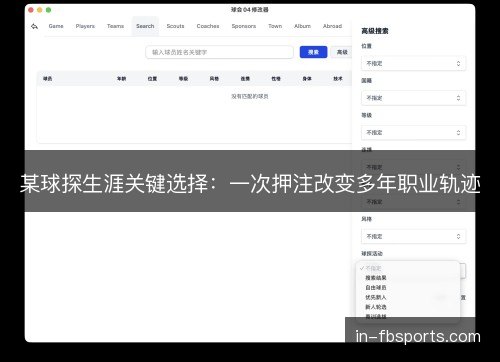Click the 风格 column header in table
The width and height of the screenshot is (500, 362).
(214, 79)
